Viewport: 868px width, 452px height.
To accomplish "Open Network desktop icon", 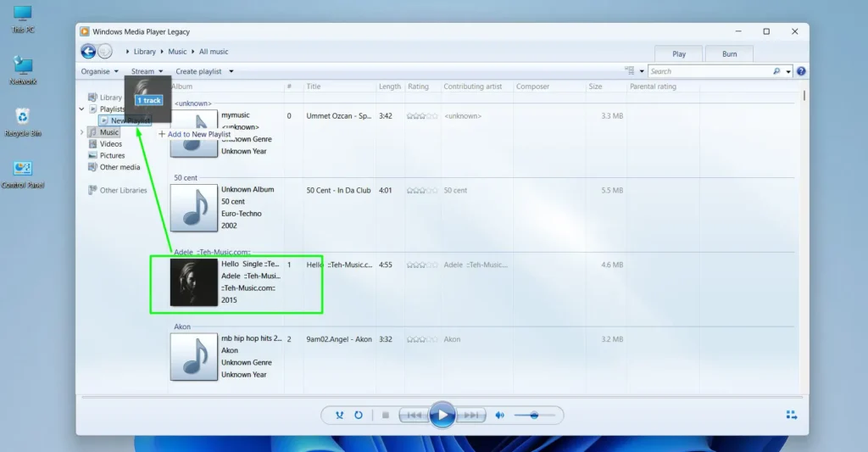I will [x=23, y=70].
